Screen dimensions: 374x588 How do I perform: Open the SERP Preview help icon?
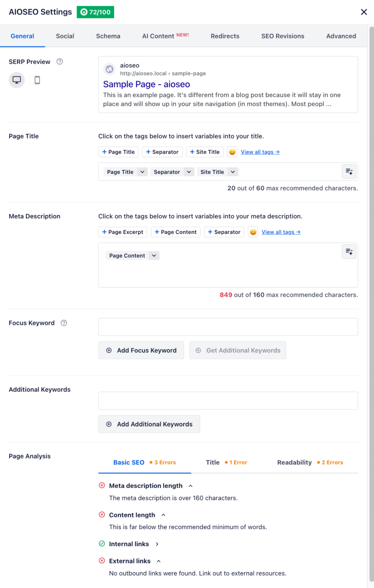[x=60, y=62]
